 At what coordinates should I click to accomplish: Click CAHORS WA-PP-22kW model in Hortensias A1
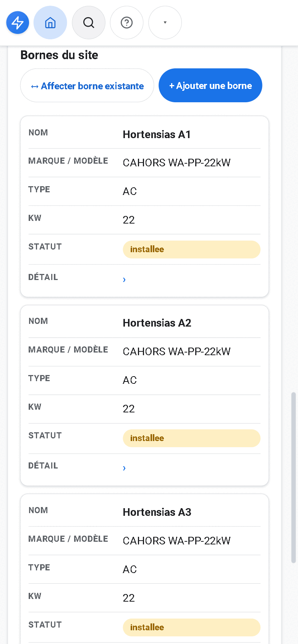coord(177,163)
